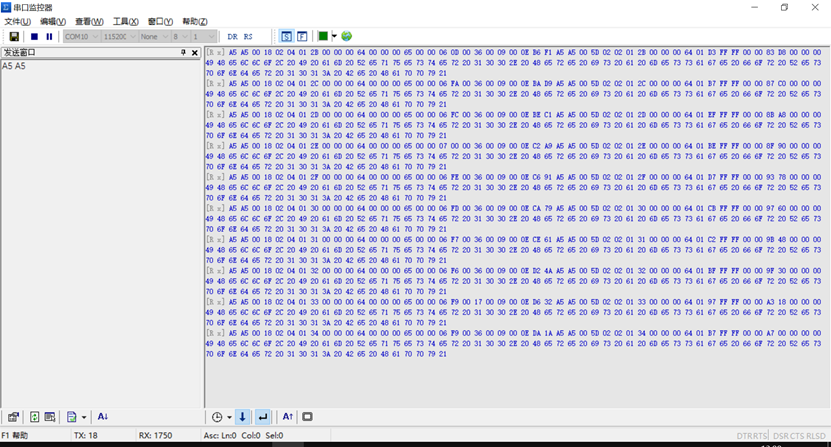Click the TX: 18 status bar entry

(86, 435)
